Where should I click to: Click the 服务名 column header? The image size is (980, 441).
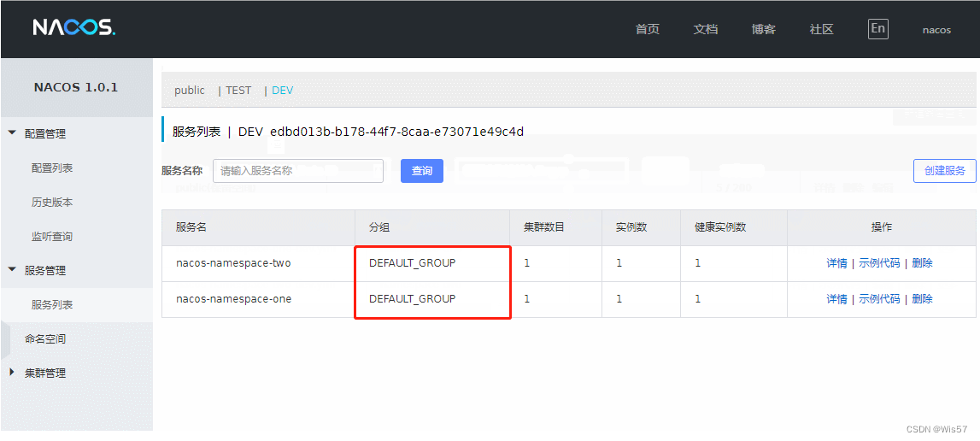(x=191, y=227)
